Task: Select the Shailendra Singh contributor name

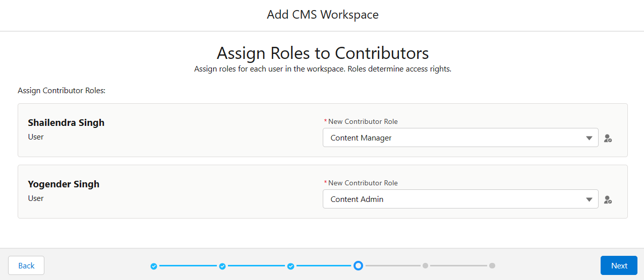Action: pos(66,122)
